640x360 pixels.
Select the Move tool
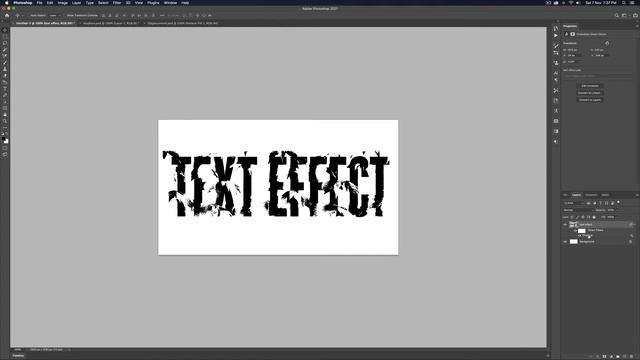(5, 30)
